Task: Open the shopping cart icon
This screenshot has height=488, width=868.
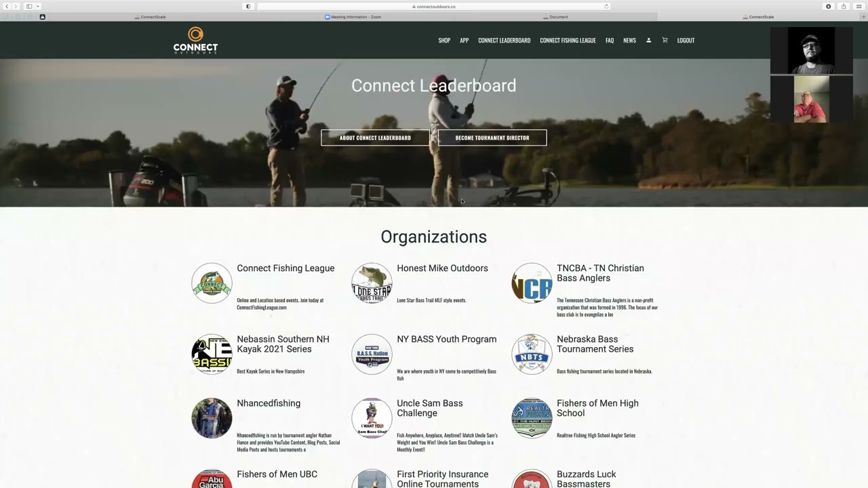Action: (x=665, y=40)
